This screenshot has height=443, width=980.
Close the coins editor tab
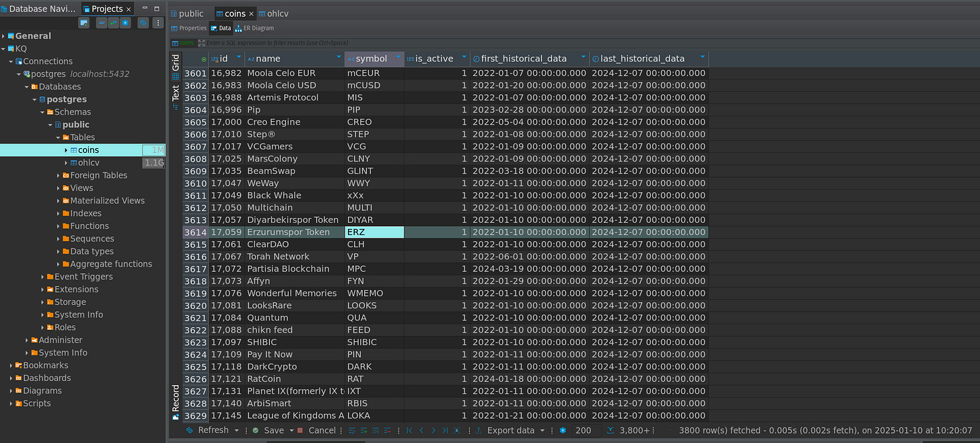(251, 13)
